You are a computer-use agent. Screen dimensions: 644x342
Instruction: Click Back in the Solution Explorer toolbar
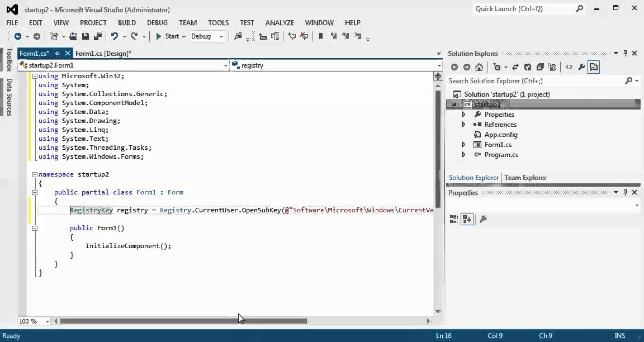(x=454, y=67)
